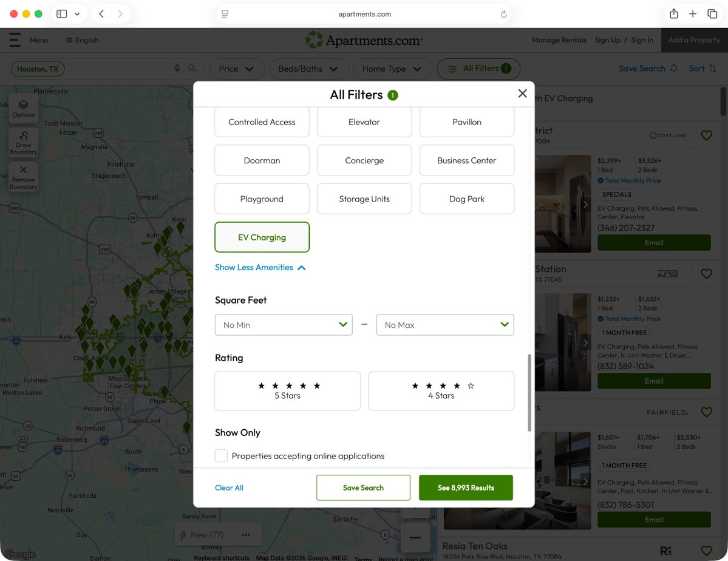This screenshot has width=728, height=561.
Task: Email the property with phone (832) 786-5301
Action: 654,520
